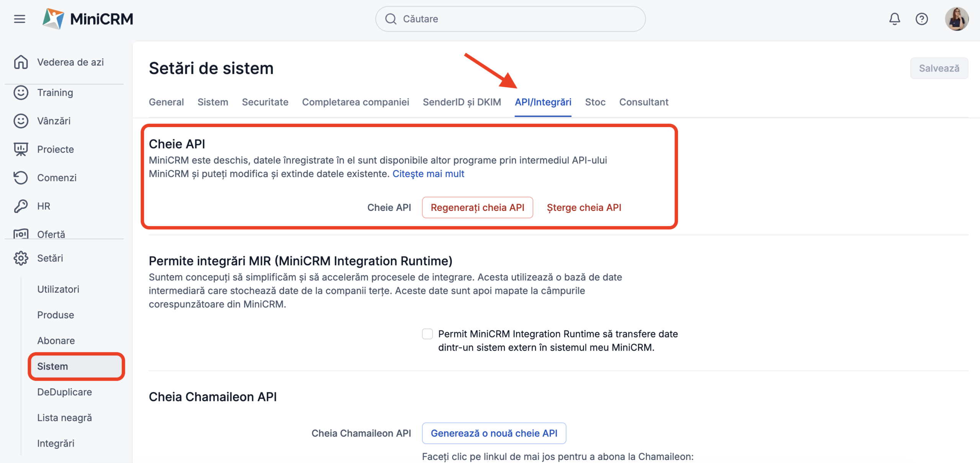Switch to the Securitate tab
The image size is (980, 463).
tap(265, 102)
